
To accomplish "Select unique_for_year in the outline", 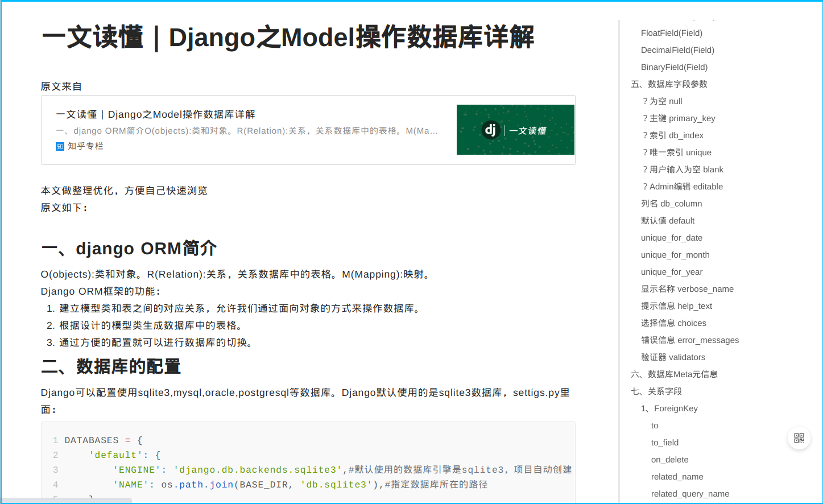I will [672, 272].
